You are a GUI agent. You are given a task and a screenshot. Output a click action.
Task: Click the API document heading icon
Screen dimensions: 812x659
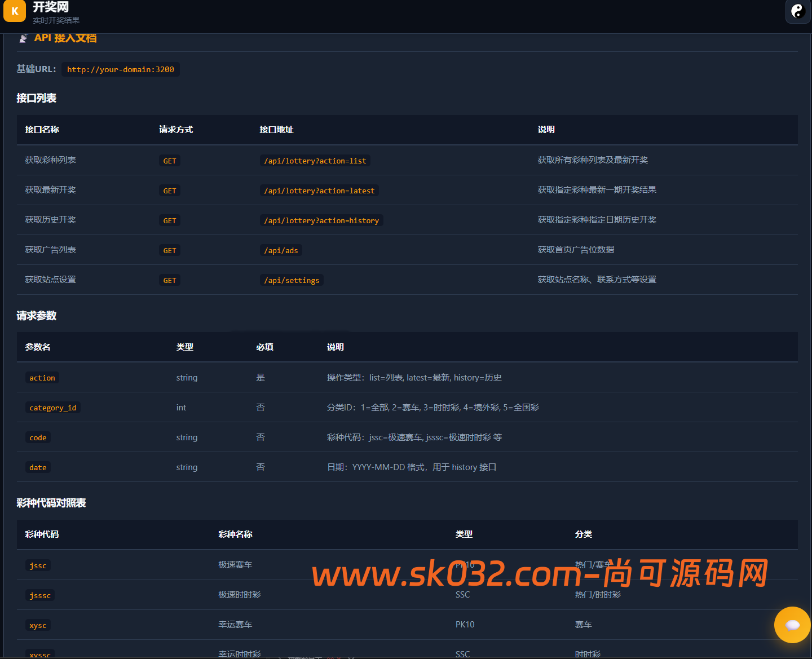coord(23,38)
